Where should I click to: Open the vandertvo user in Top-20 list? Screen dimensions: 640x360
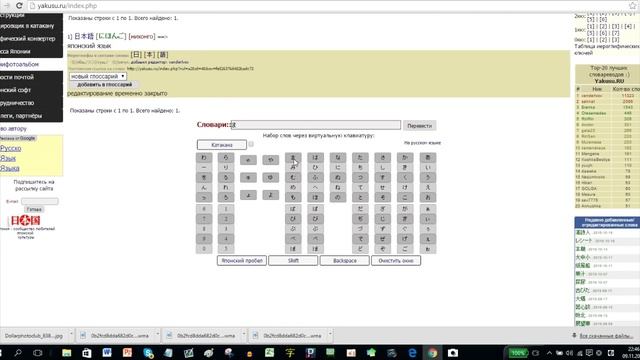coord(592,96)
